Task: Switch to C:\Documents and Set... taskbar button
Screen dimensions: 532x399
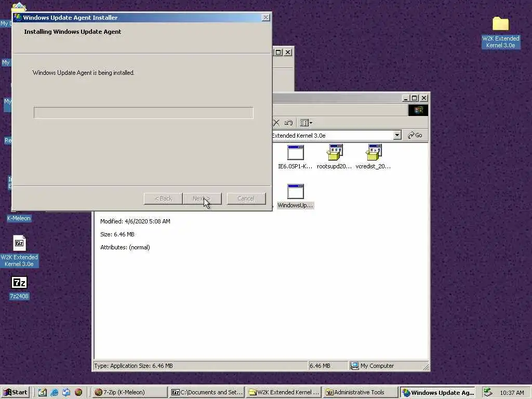Action: (x=207, y=392)
